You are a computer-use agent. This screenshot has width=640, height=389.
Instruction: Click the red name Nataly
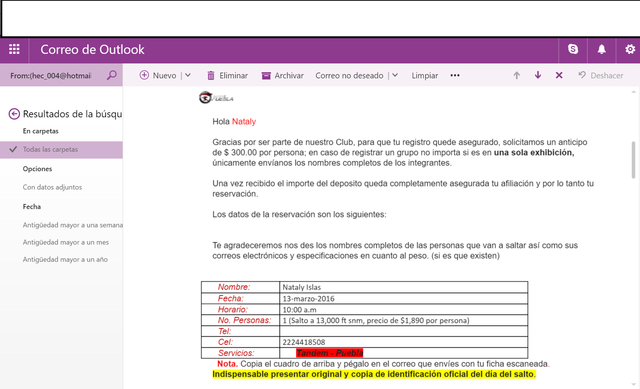tap(244, 122)
